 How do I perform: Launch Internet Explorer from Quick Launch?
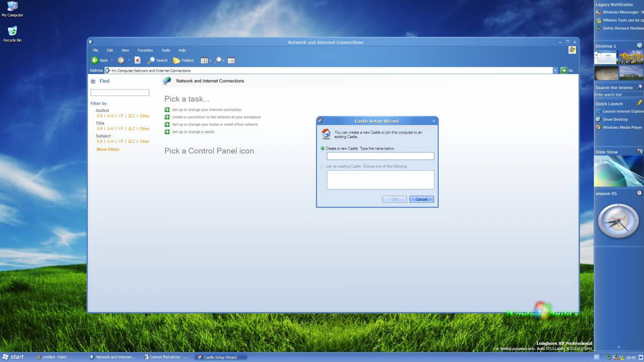620,111
